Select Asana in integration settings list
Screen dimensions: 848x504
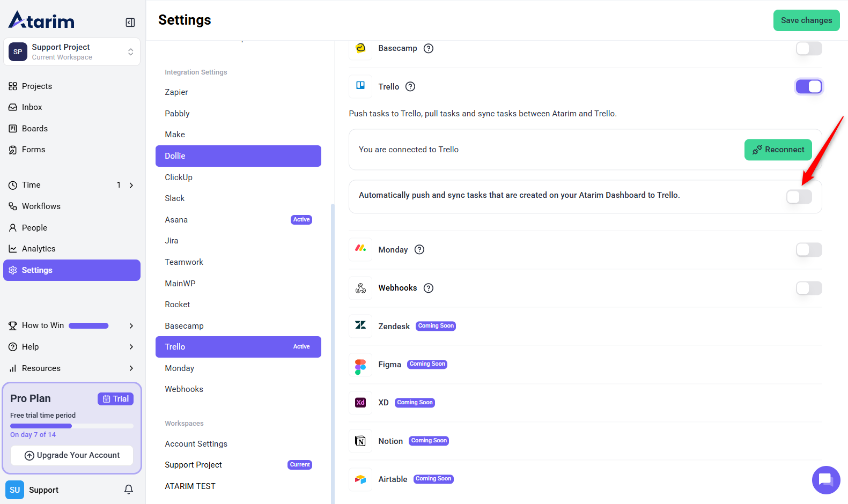(x=176, y=220)
